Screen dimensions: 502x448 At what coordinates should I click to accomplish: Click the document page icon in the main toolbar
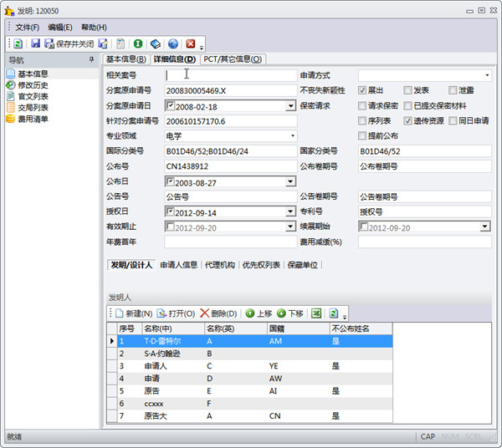120,43
